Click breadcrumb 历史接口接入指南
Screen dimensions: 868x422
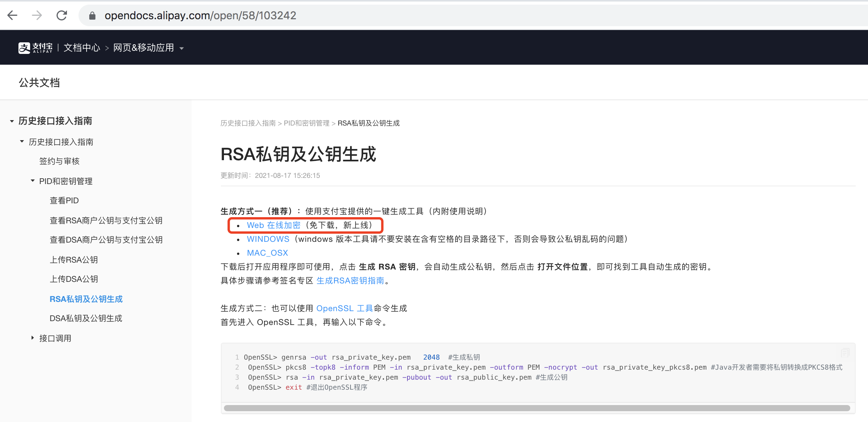click(x=248, y=123)
